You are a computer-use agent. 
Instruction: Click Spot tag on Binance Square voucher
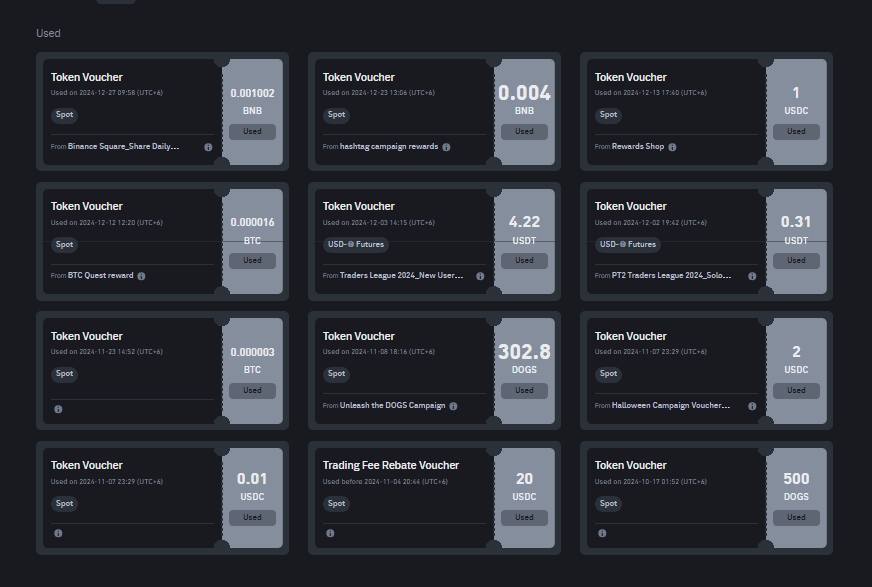[65, 115]
